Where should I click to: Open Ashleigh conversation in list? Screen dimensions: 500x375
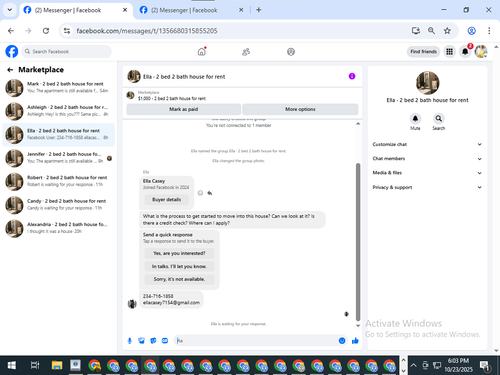click(58, 111)
